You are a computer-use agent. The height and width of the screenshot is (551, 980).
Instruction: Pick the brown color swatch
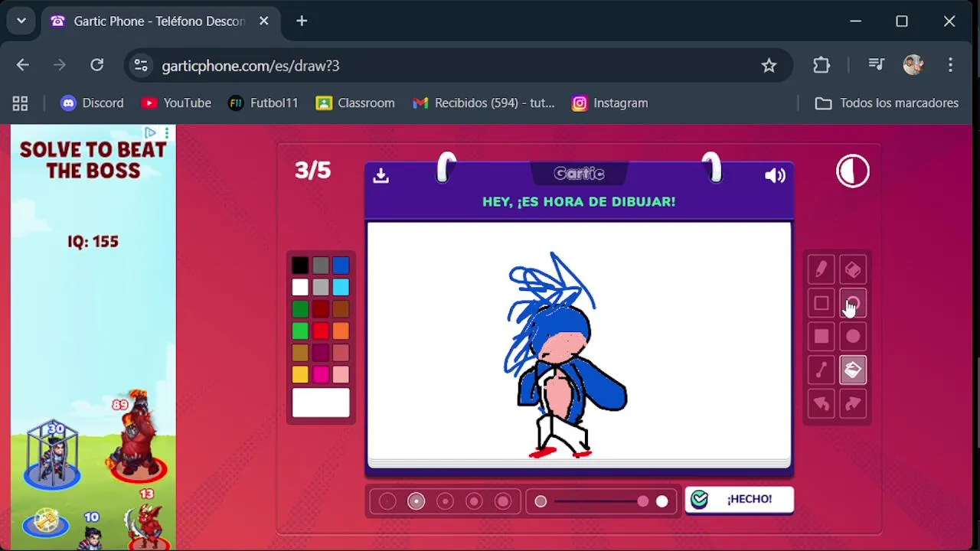click(x=341, y=309)
